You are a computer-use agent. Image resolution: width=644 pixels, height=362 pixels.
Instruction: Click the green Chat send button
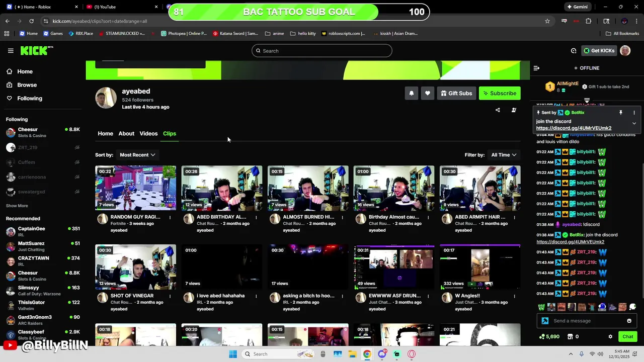(x=627, y=337)
